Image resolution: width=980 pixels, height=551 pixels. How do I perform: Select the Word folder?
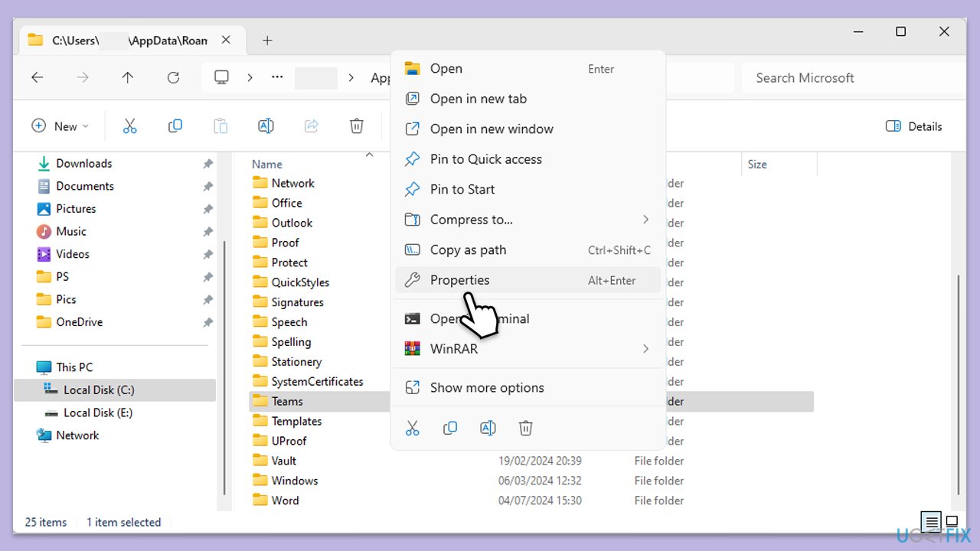(286, 500)
